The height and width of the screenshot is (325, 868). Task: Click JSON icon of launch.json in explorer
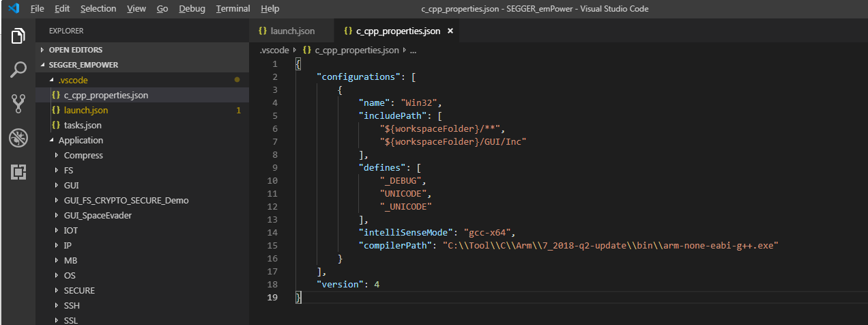point(56,110)
